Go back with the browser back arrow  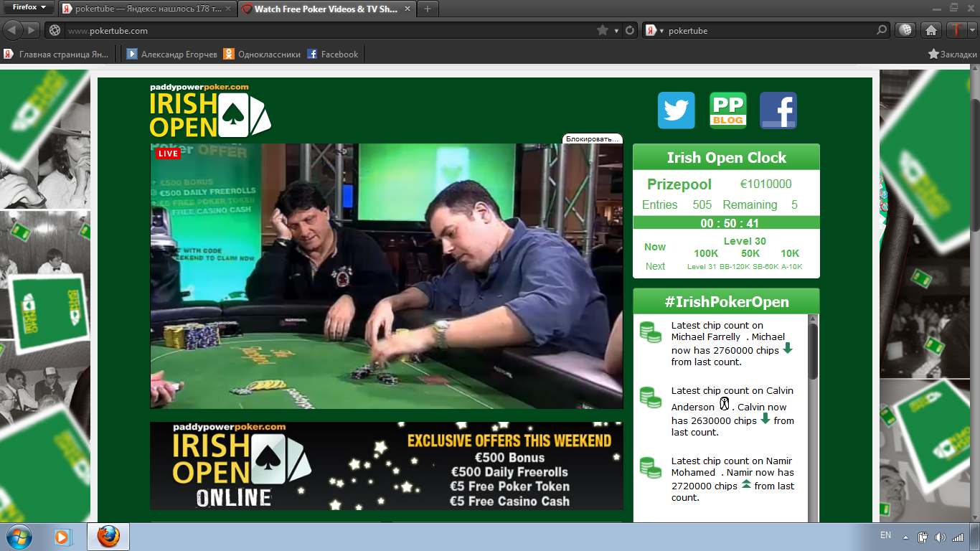13,30
